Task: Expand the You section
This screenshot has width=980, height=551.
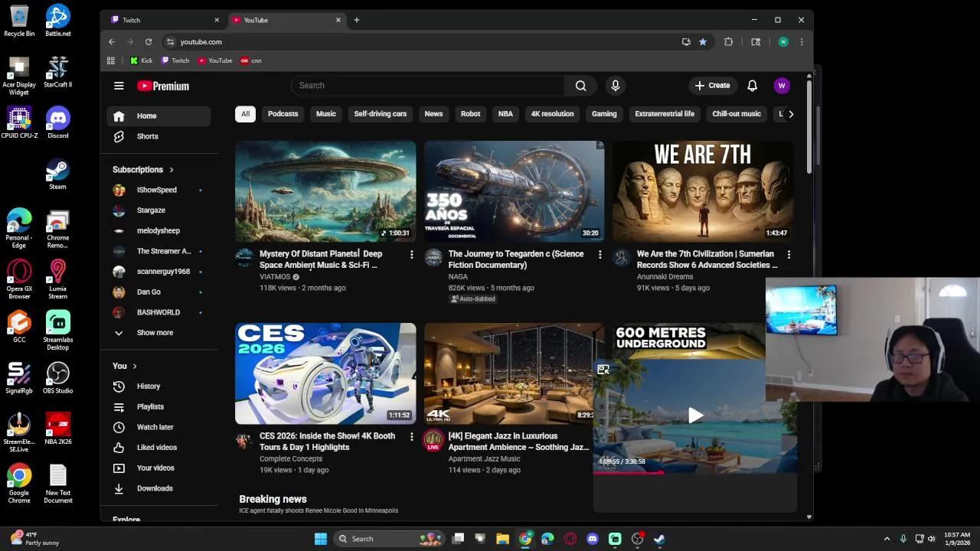Action: (125, 366)
